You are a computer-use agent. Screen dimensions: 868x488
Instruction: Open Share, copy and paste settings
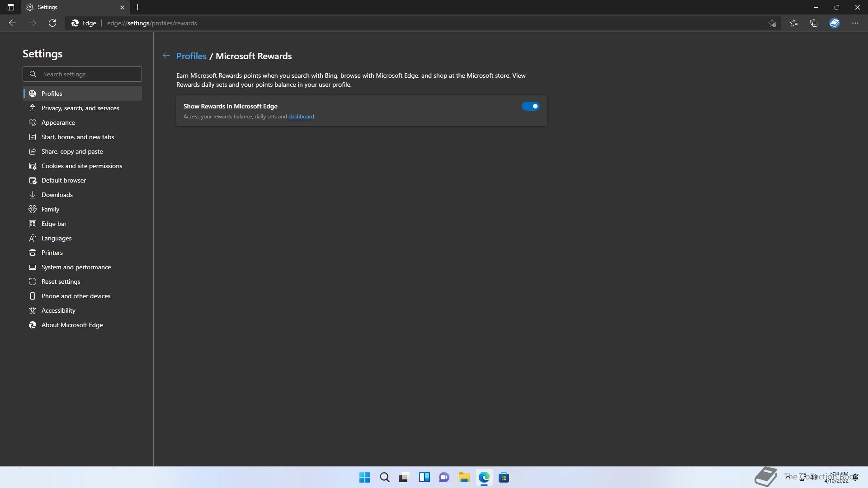(x=82, y=151)
